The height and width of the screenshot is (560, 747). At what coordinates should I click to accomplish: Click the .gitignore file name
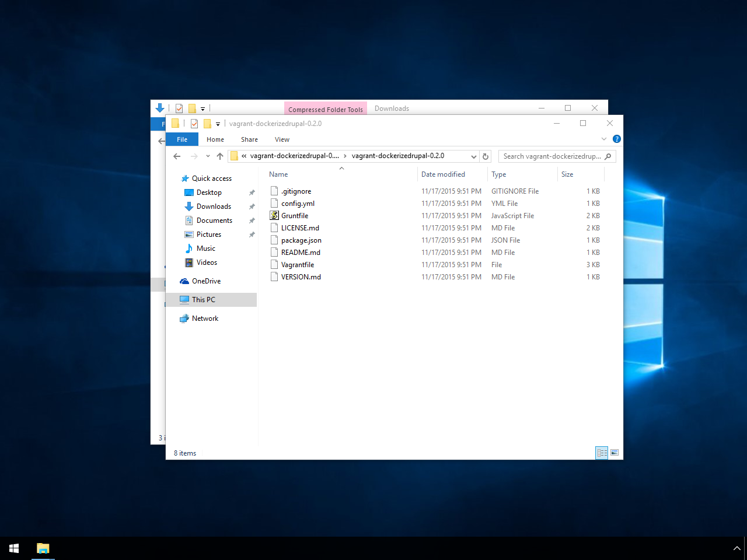[296, 191]
